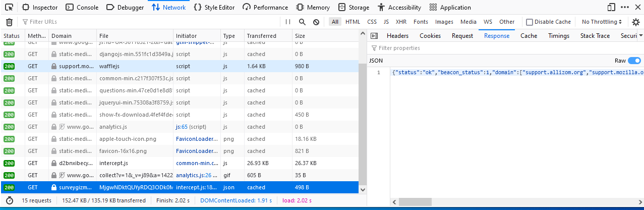This screenshot has height=210, width=644.
Task: Click the analytics.js:26 initiator link
Action: point(193,175)
